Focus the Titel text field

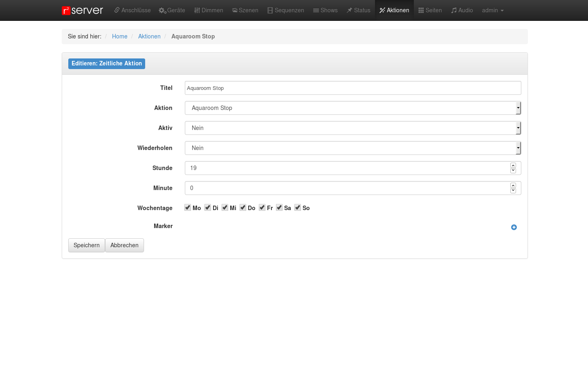coord(352,88)
